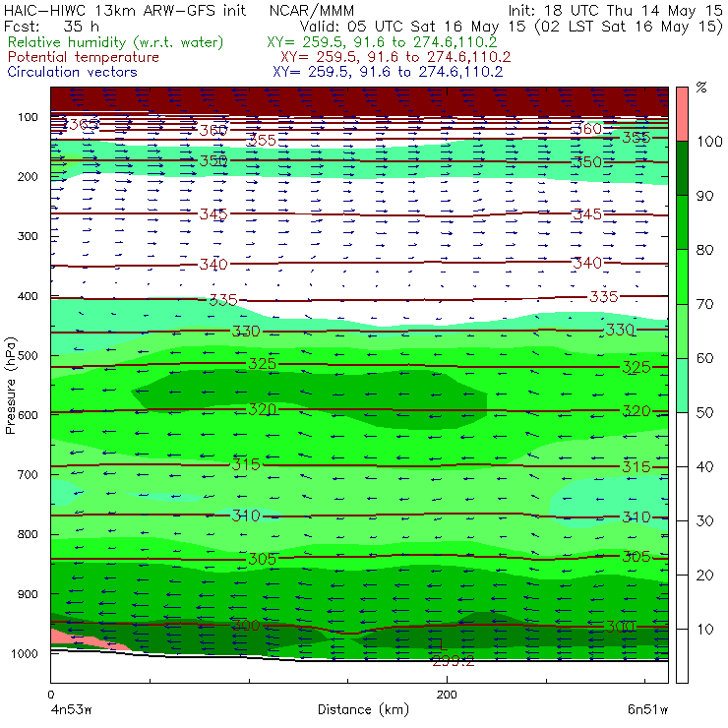The width and height of the screenshot is (728, 728).
Task: Select the 'NCAR/MMM' header text
Action: tap(312, 10)
